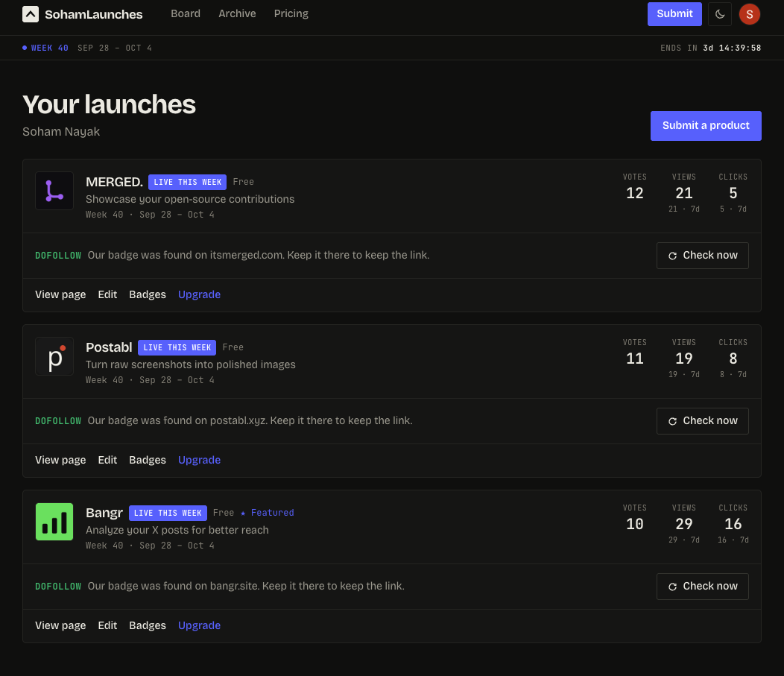784x676 pixels.
Task: Click the SohamLaunches logo icon
Action: point(31,14)
